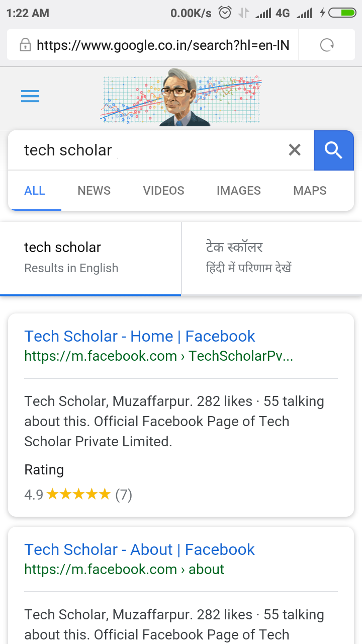The height and width of the screenshot is (644, 362).
Task: Tap the alarm clock status icon
Action: (x=225, y=13)
